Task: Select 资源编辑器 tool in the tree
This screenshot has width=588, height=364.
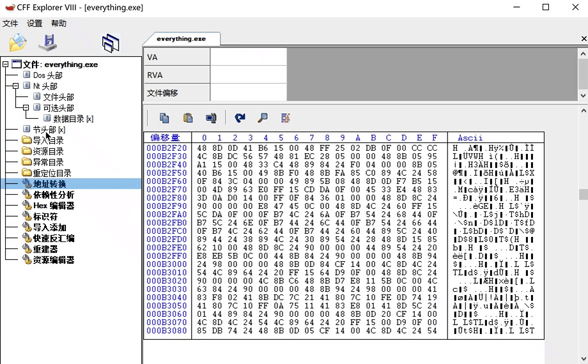Action: coord(54,260)
